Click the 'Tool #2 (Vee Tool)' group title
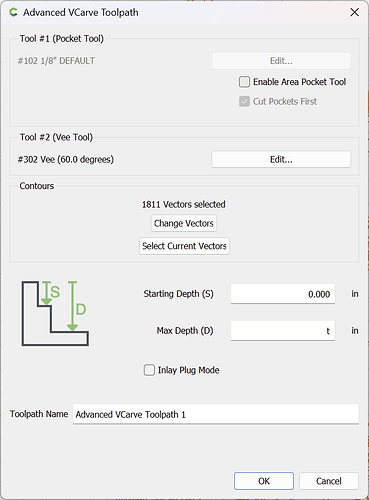 (56, 137)
